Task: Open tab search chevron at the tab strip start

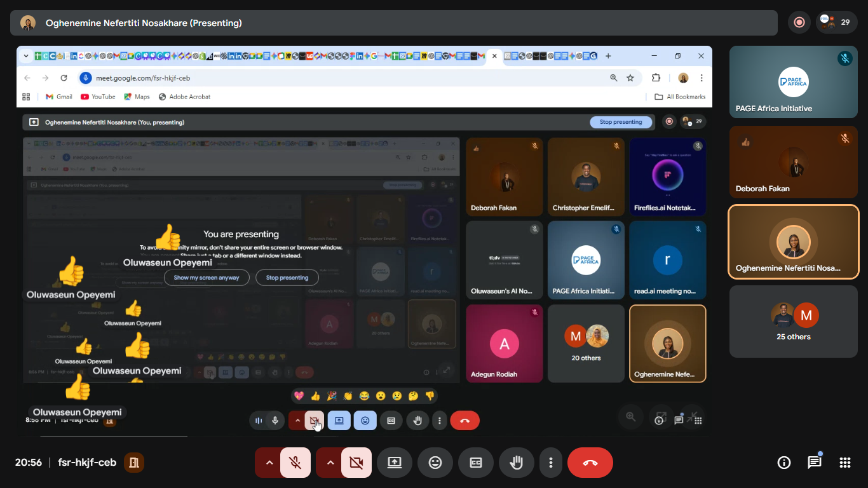Action: (x=26, y=56)
